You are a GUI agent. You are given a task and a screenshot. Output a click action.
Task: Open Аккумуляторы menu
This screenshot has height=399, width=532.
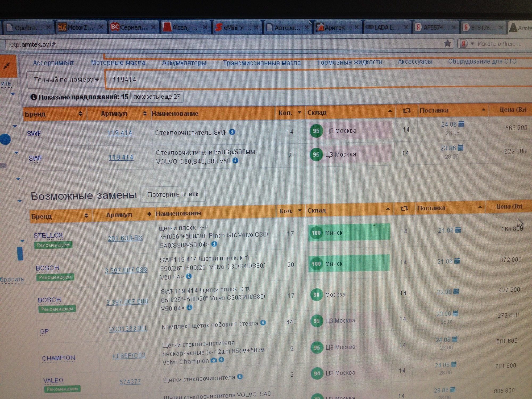point(184,63)
